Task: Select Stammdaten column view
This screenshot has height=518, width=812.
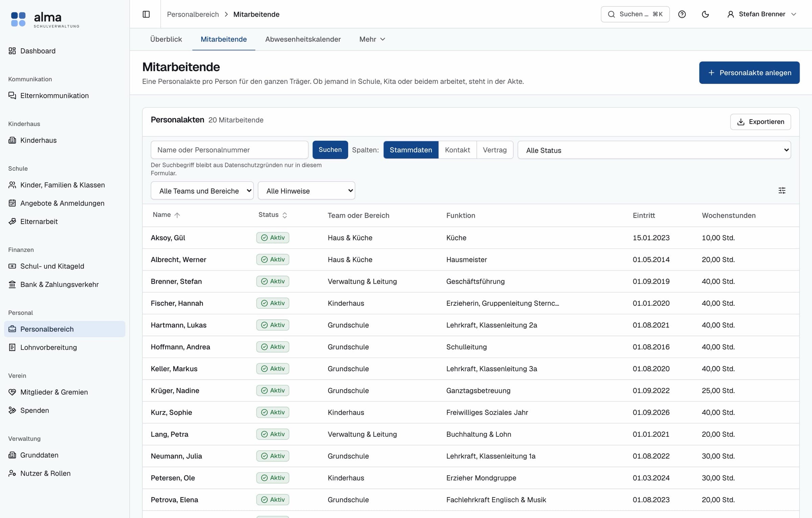Action: pyautogui.click(x=411, y=150)
